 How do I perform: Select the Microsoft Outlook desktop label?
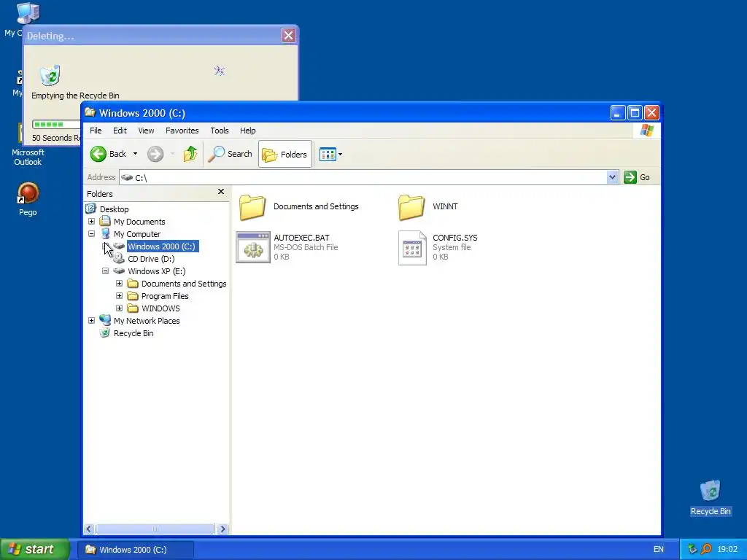[28, 157]
